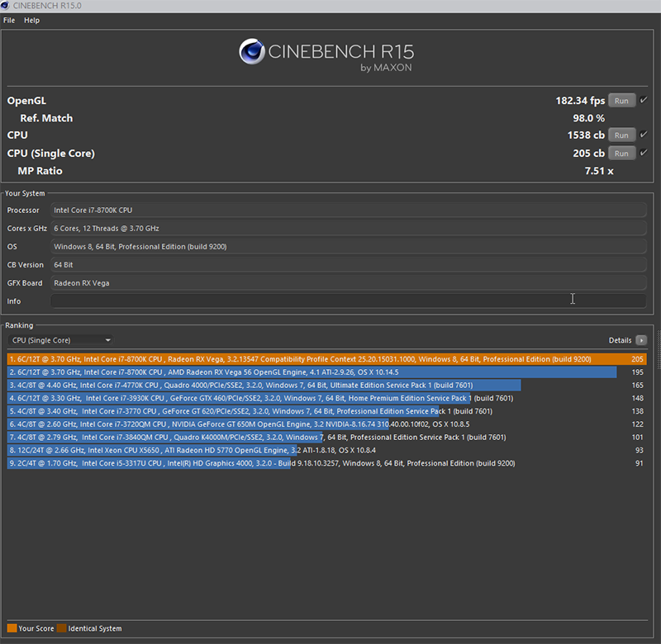This screenshot has width=661, height=644.
Task: Expand ranking Details arrow button
Action: (641, 340)
